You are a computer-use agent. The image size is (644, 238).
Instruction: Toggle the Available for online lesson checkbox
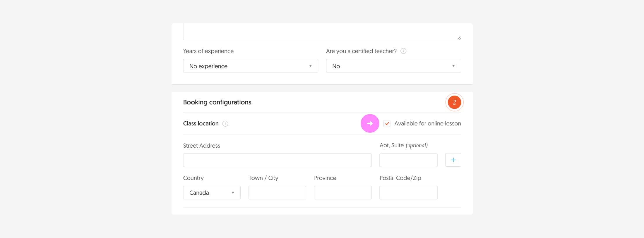coord(387,123)
